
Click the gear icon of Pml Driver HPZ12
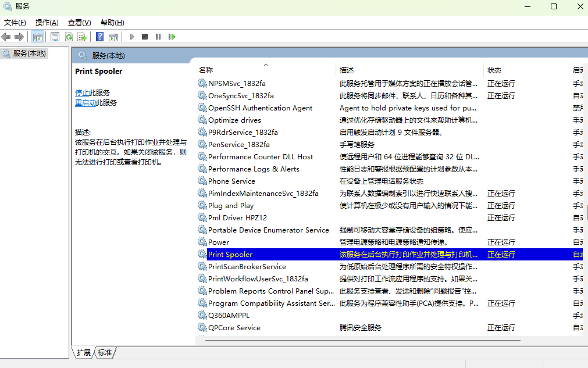(x=202, y=218)
